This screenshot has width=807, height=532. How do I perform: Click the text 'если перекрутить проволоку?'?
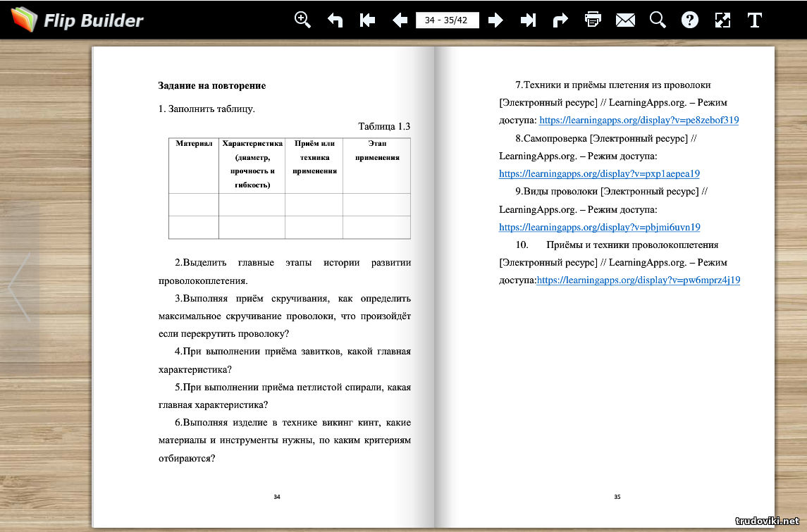[224, 334]
